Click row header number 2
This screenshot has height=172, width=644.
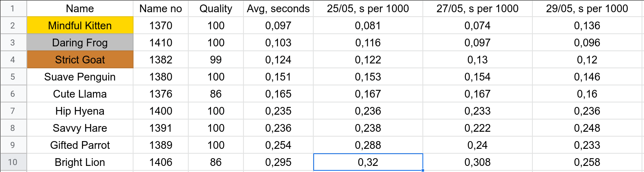tap(13, 26)
